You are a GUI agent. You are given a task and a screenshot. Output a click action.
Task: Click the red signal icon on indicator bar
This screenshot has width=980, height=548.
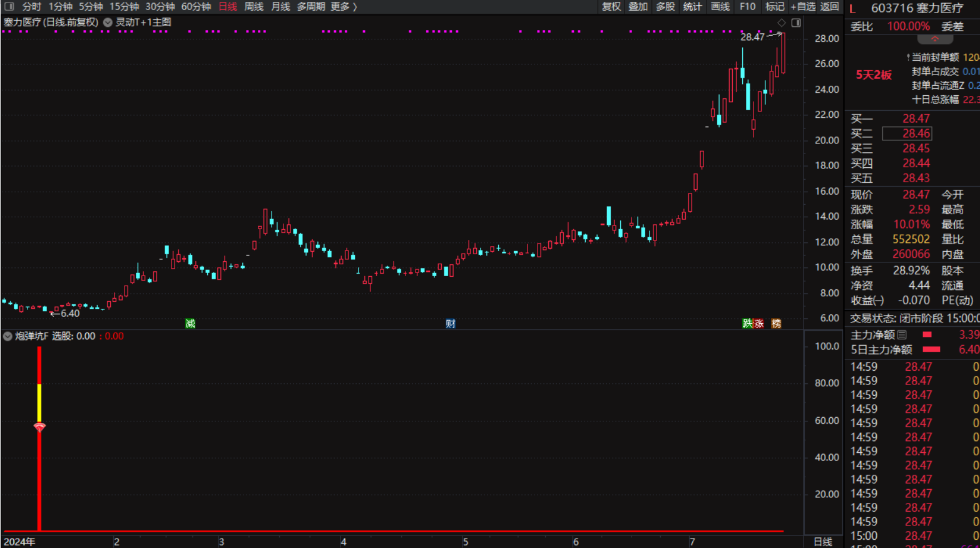pyautogui.click(x=39, y=428)
